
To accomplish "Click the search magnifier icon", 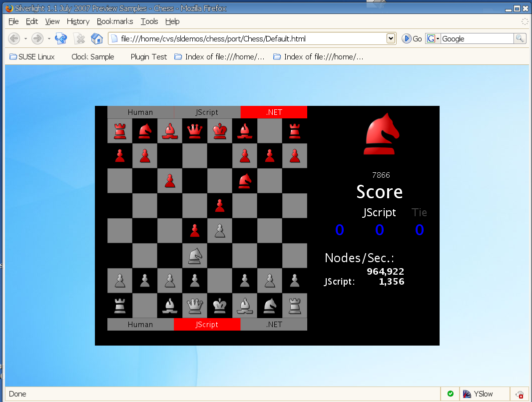I will point(520,38).
